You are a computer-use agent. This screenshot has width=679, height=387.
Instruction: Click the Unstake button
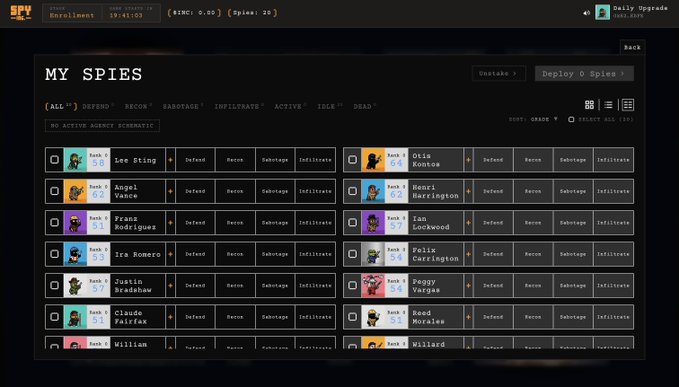click(498, 74)
